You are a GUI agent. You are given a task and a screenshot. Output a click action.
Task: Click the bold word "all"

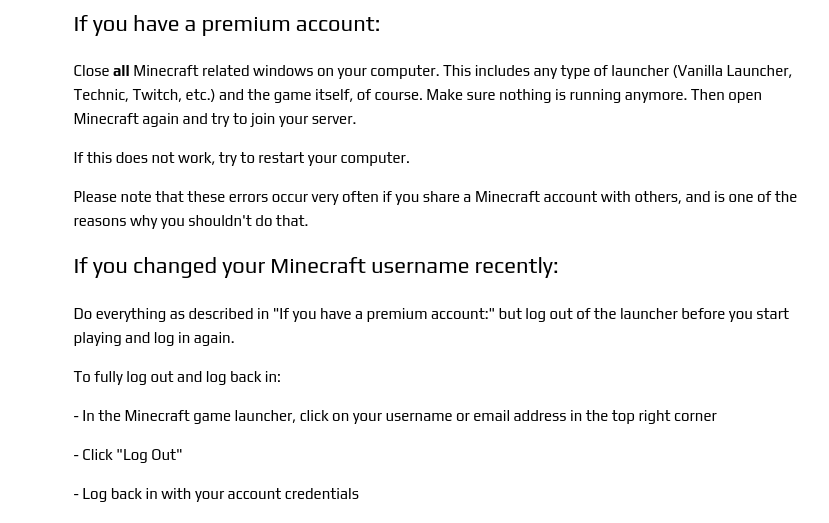click(x=121, y=71)
